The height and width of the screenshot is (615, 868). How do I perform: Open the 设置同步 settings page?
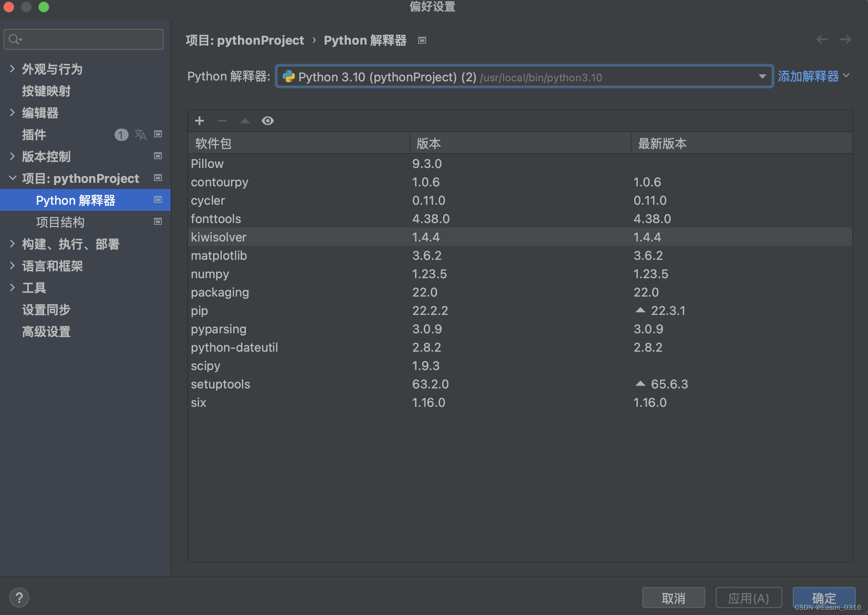pos(46,310)
